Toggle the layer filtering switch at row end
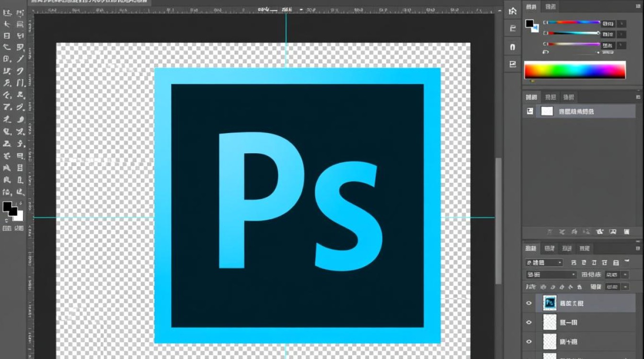The height and width of the screenshot is (359, 644). (x=627, y=262)
